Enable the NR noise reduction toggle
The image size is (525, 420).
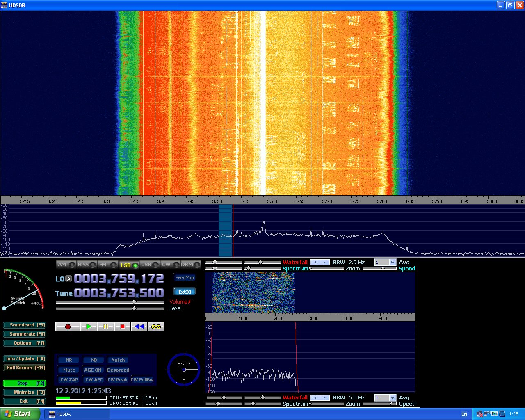[x=69, y=360]
